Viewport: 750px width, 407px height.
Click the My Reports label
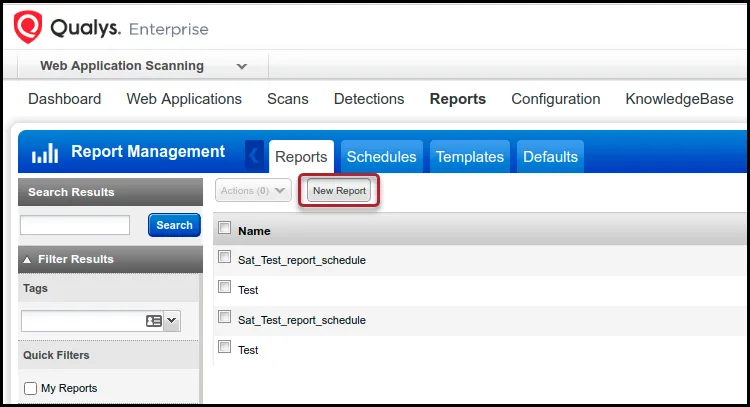[69, 388]
